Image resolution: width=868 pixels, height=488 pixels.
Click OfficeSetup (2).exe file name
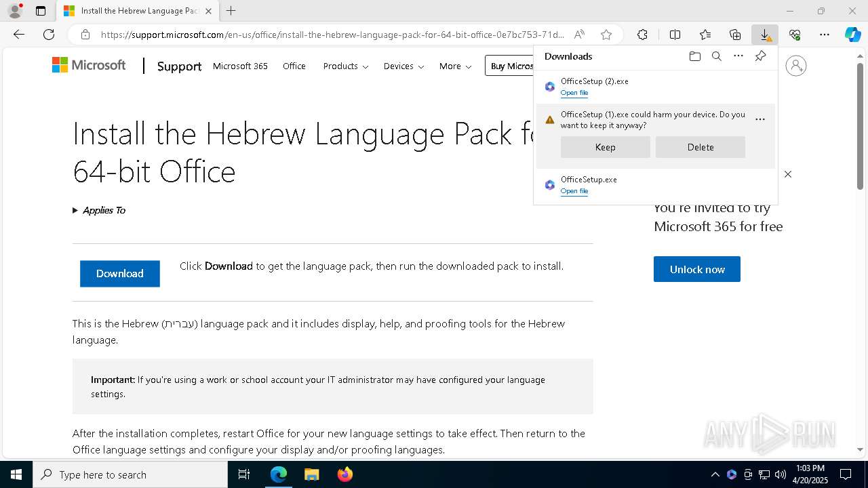coord(595,81)
